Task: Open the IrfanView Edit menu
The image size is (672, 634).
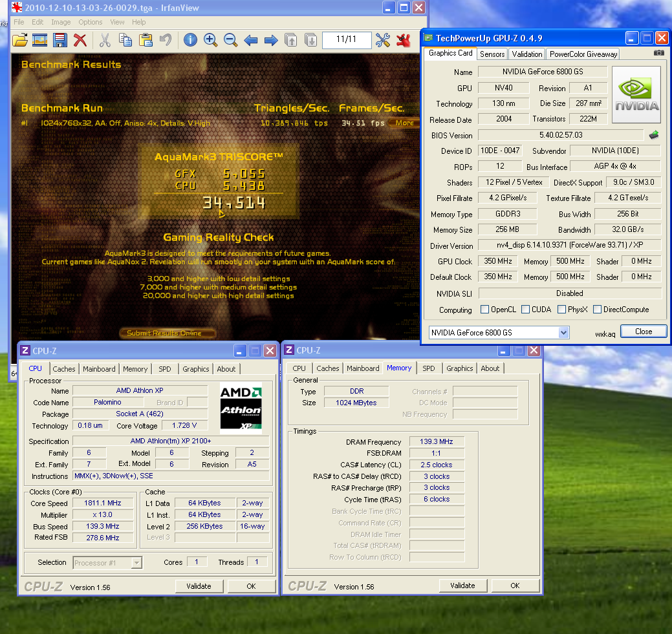Action: point(38,22)
